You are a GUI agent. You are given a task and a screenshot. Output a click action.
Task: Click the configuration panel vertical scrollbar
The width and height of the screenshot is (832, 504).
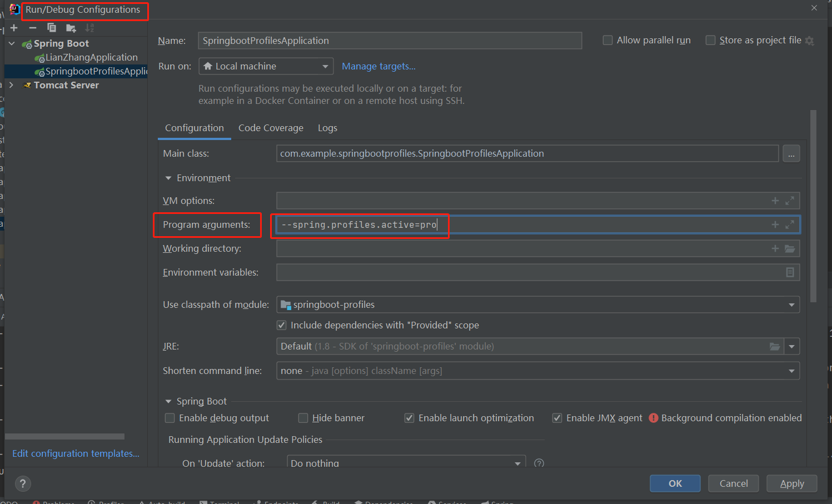click(x=814, y=206)
